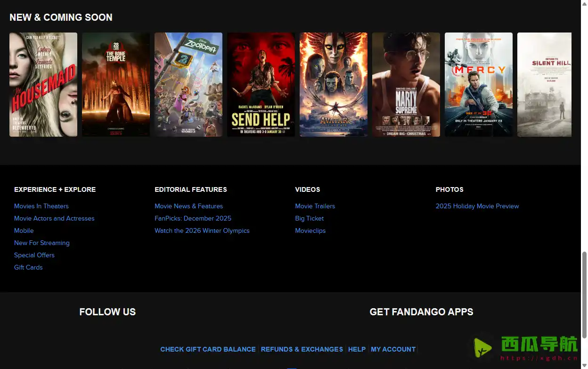Click Check Gift Card Balance
588x369 pixels.
pos(208,349)
